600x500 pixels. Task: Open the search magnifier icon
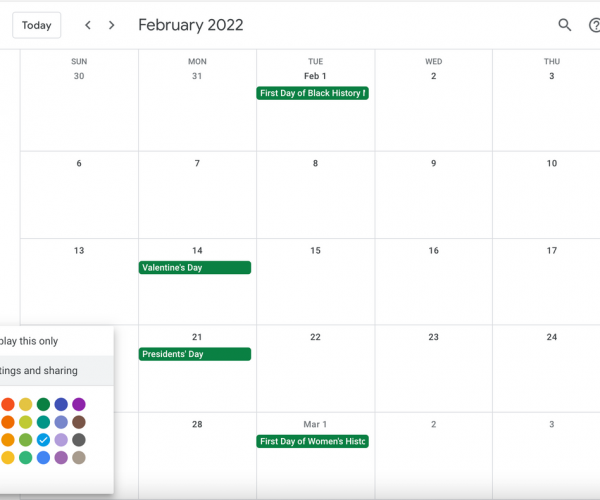click(x=564, y=25)
